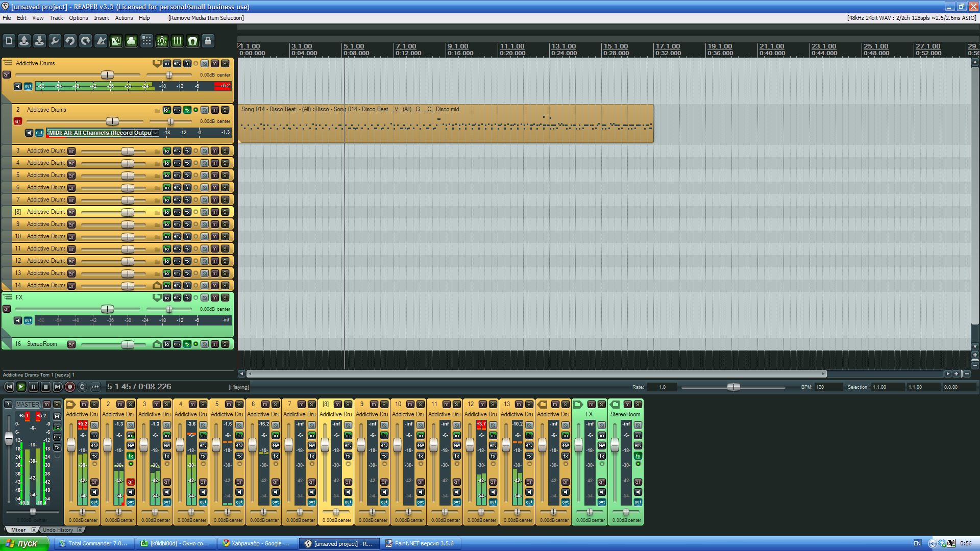This screenshot has width=980, height=551.
Task: Switch to Undo History tab
Action: pos(58,530)
